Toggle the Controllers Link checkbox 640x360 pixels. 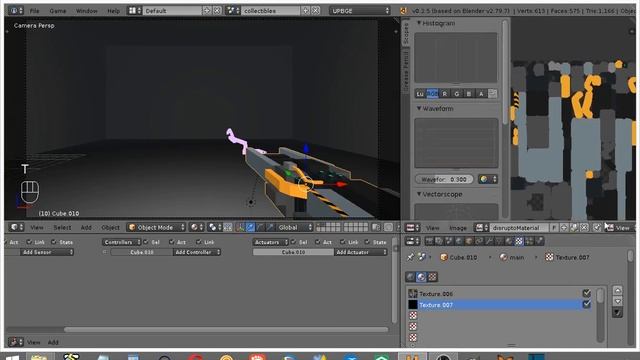(198, 242)
